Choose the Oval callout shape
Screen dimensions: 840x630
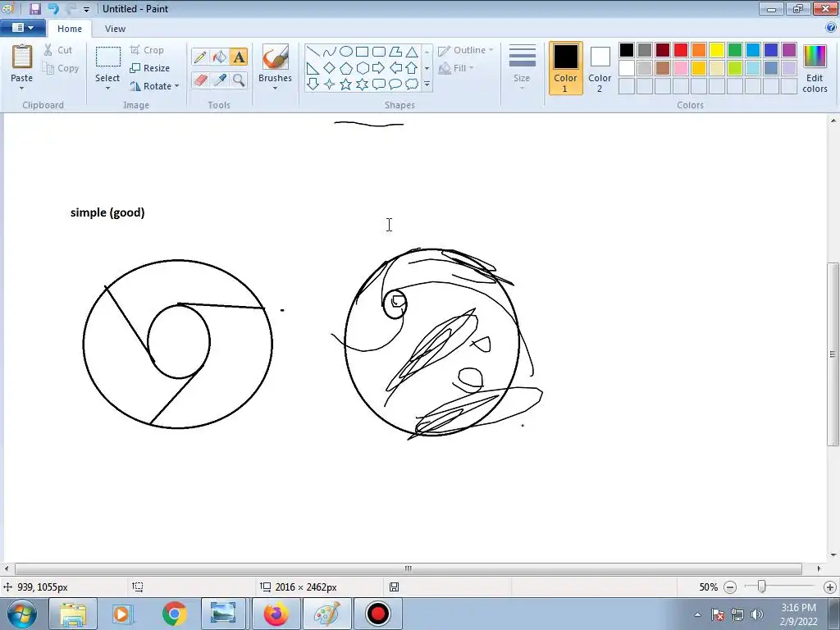click(x=395, y=84)
